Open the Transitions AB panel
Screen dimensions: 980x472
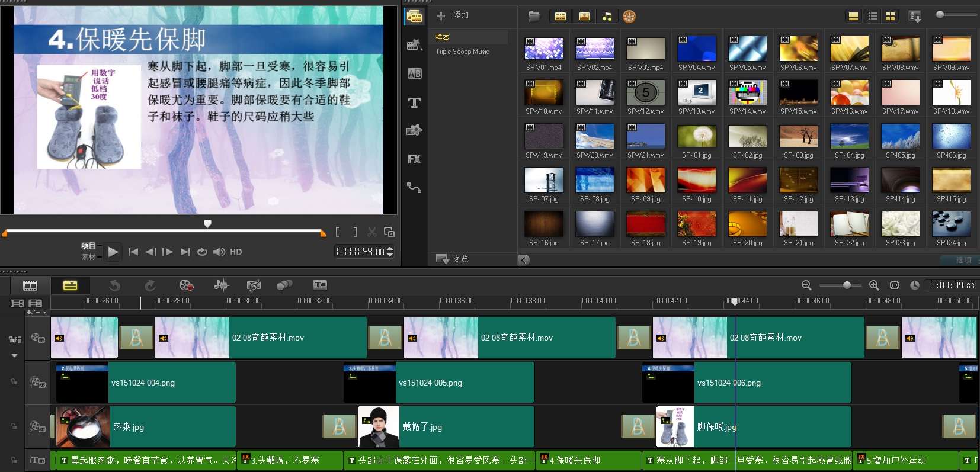414,73
